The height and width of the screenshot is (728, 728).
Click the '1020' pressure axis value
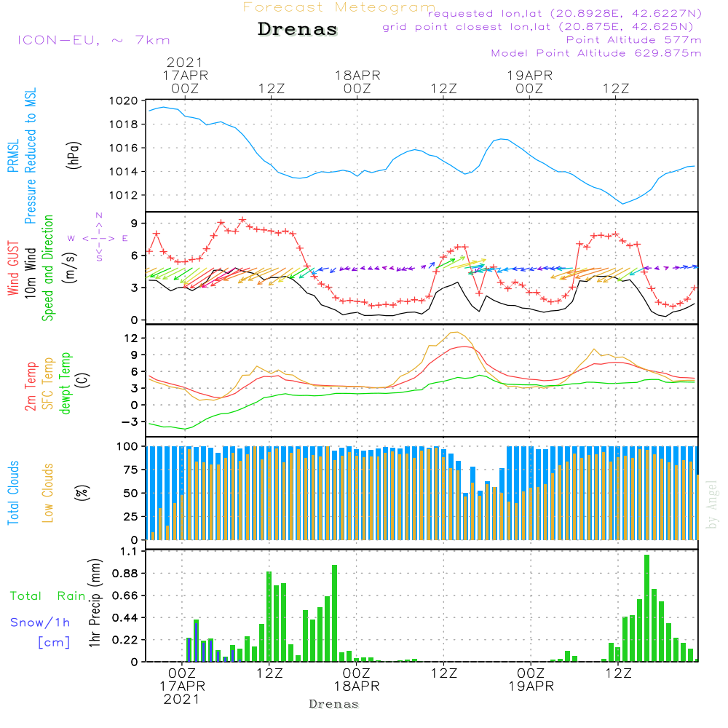(123, 100)
